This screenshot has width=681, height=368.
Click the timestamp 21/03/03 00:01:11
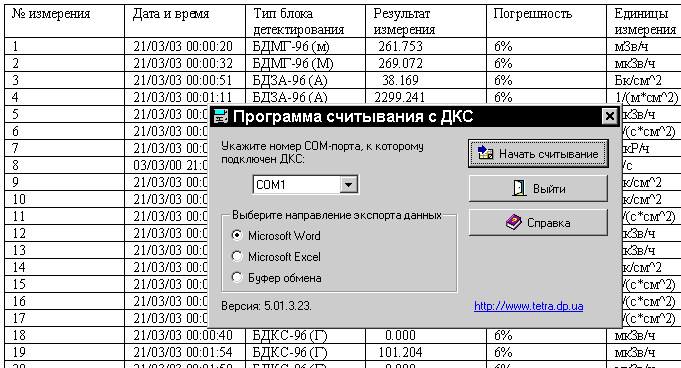pyautogui.click(x=183, y=97)
